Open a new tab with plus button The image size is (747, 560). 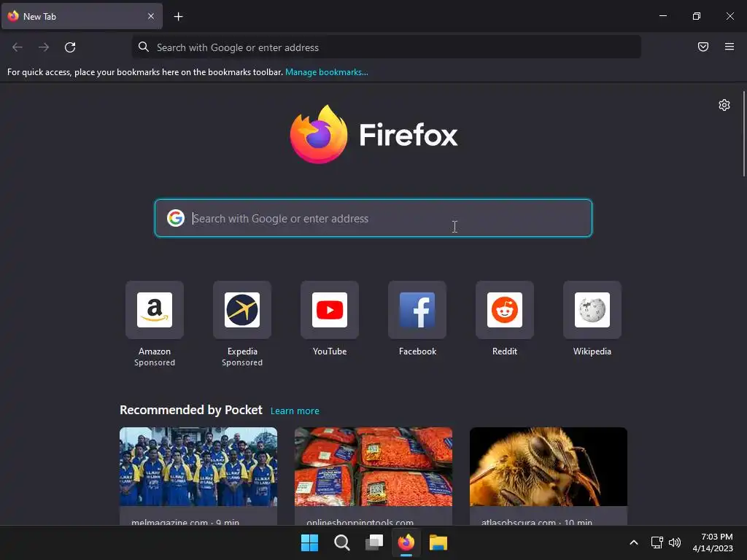pos(178,17)
